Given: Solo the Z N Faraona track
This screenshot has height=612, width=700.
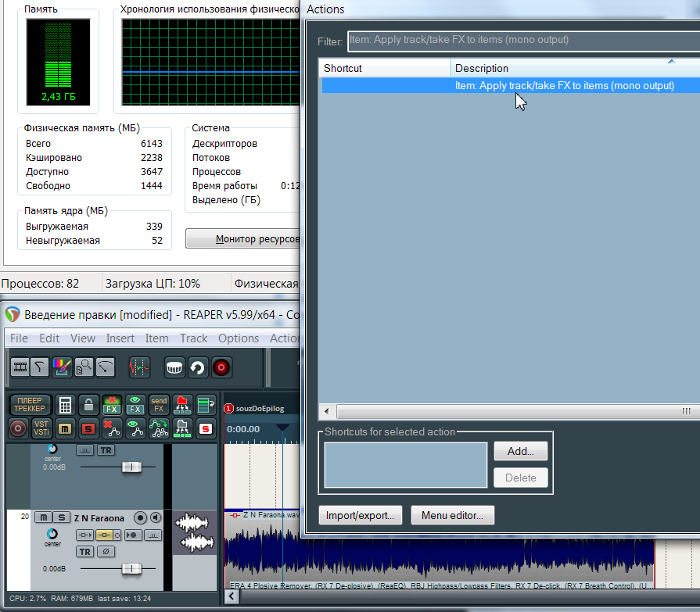Looking at the screenshot, I should click(x=59, y=517).
